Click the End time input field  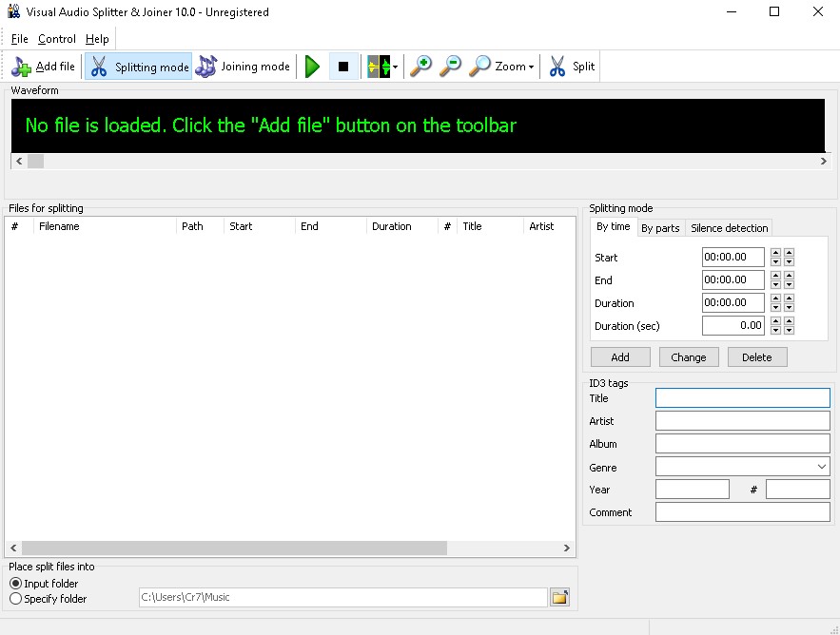pyautogui.click(x=733, y=279)
